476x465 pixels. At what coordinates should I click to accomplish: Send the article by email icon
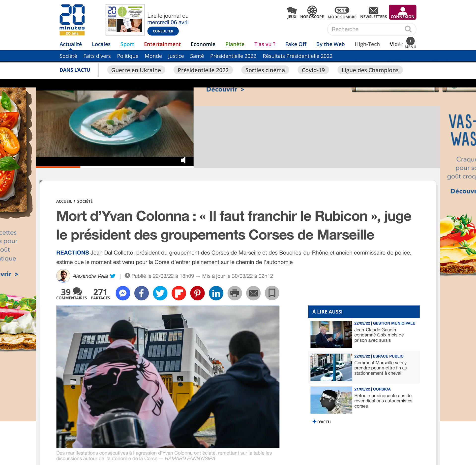tap(253, 293)
